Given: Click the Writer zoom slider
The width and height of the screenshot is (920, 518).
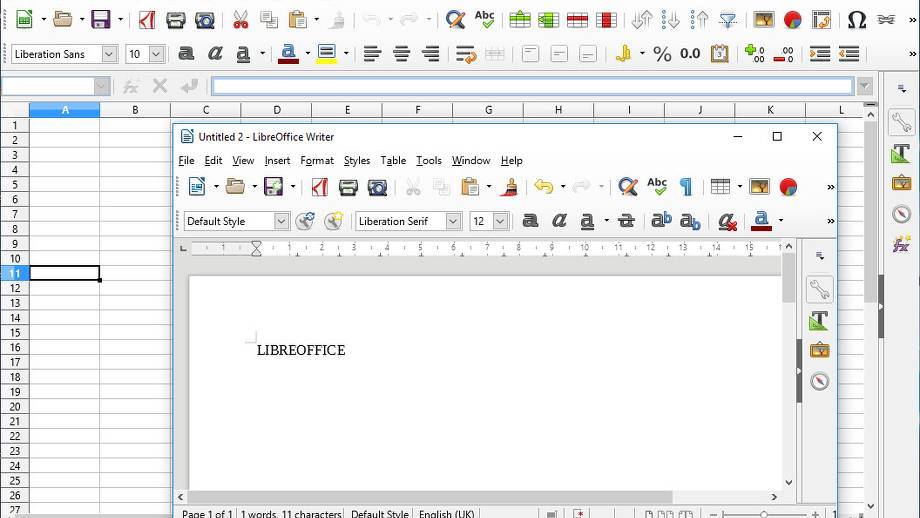Looking at the screenshot, I should 763,514.
